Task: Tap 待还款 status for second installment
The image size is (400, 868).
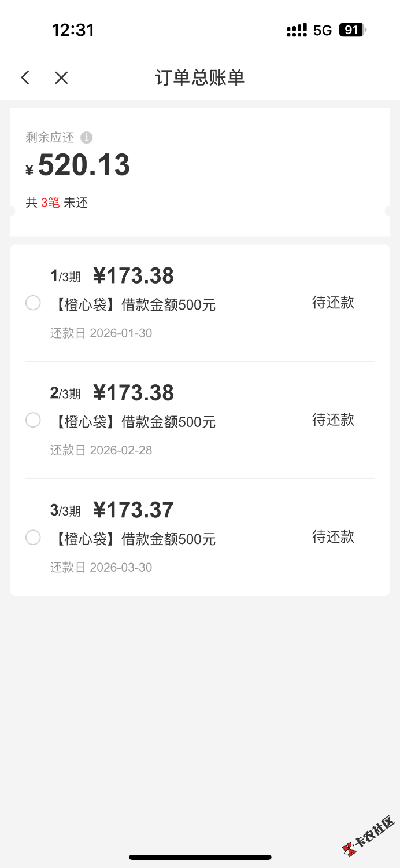Action: [x=333, y=420]
